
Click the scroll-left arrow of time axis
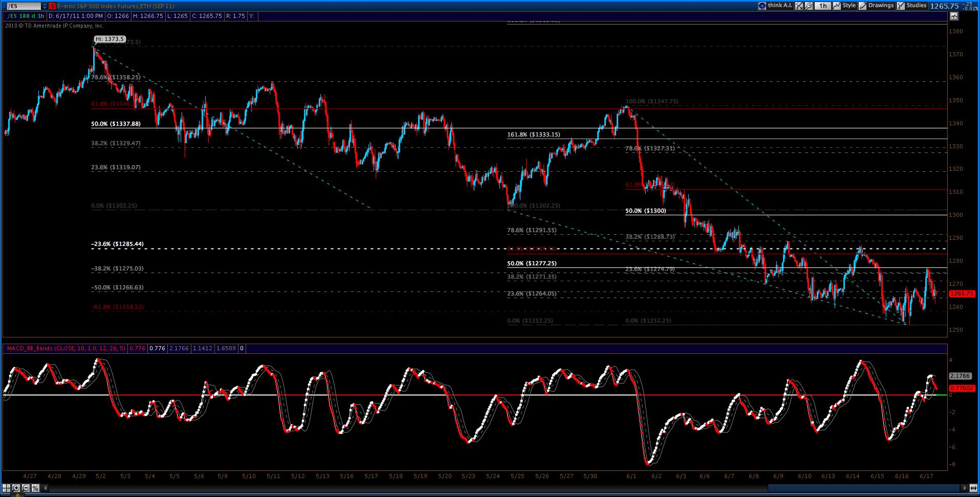(x=44, y=488)
